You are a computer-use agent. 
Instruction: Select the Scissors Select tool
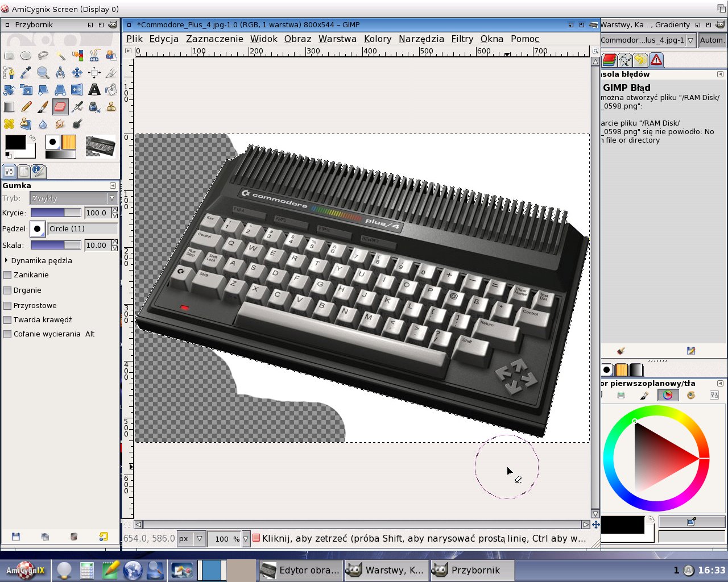94,56
